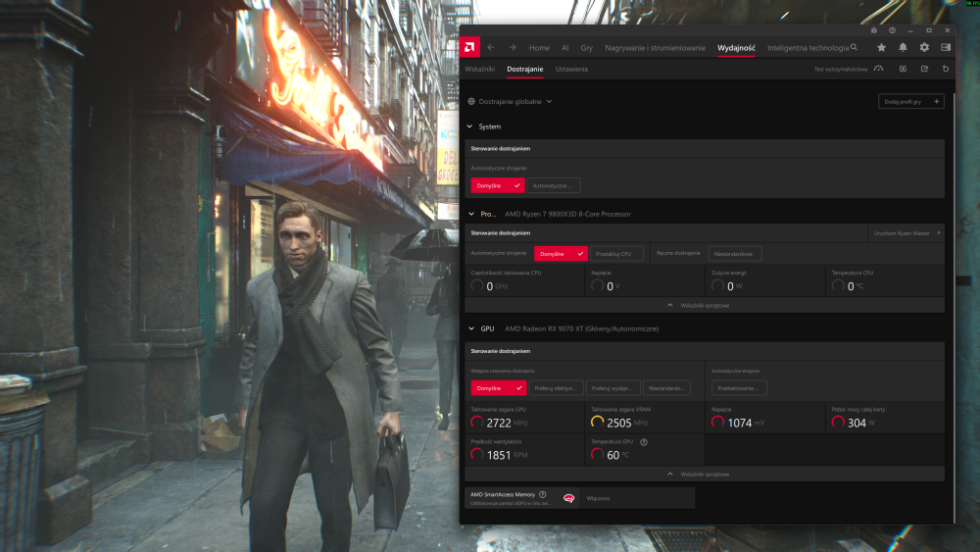980x552 pixels.
Task: Select System Automatyczne tuning option
Action: (553, 185)
